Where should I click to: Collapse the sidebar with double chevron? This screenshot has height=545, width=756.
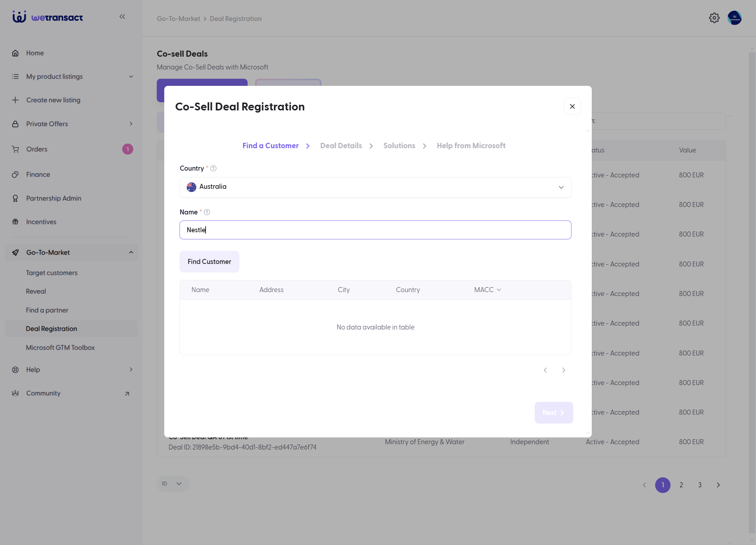pos(122,16)
